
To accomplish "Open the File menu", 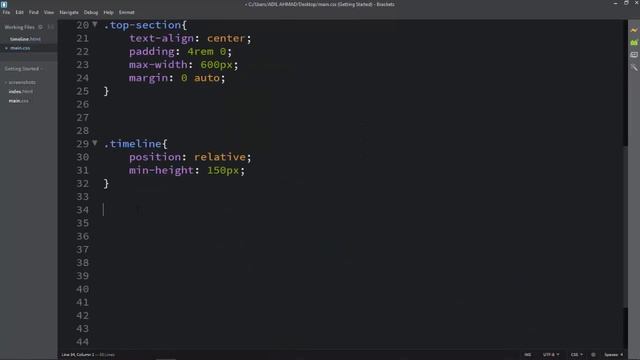I will [x=6, y=12].
